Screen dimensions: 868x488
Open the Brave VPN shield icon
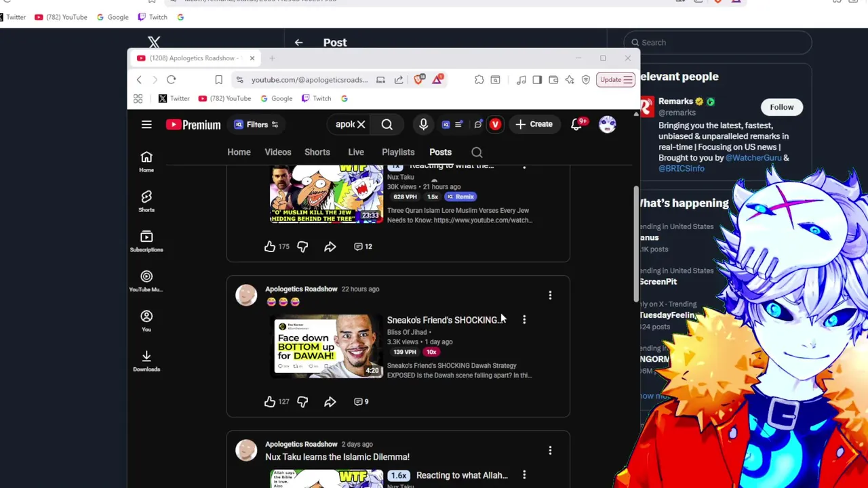coord(586,80)
